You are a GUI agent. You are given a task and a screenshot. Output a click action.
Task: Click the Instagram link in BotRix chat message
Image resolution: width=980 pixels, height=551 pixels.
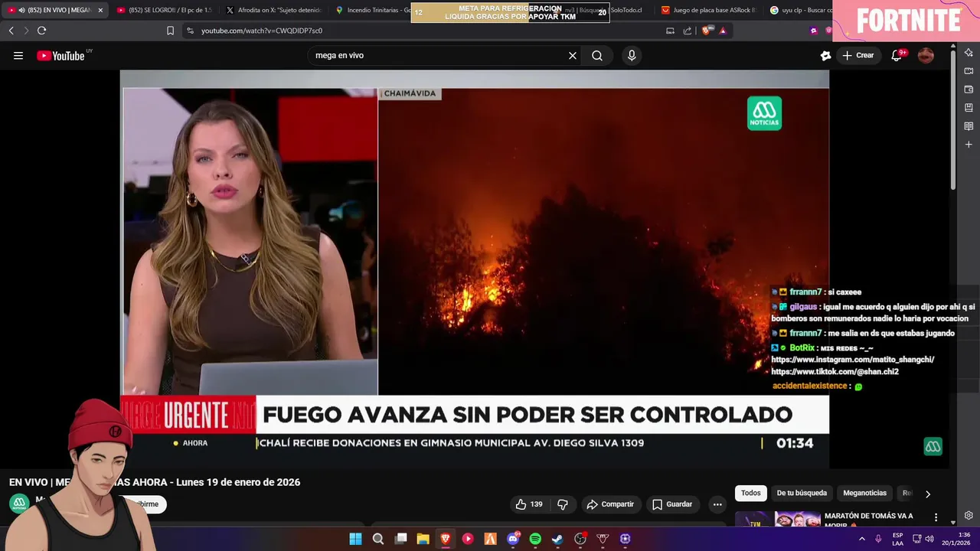852,360
